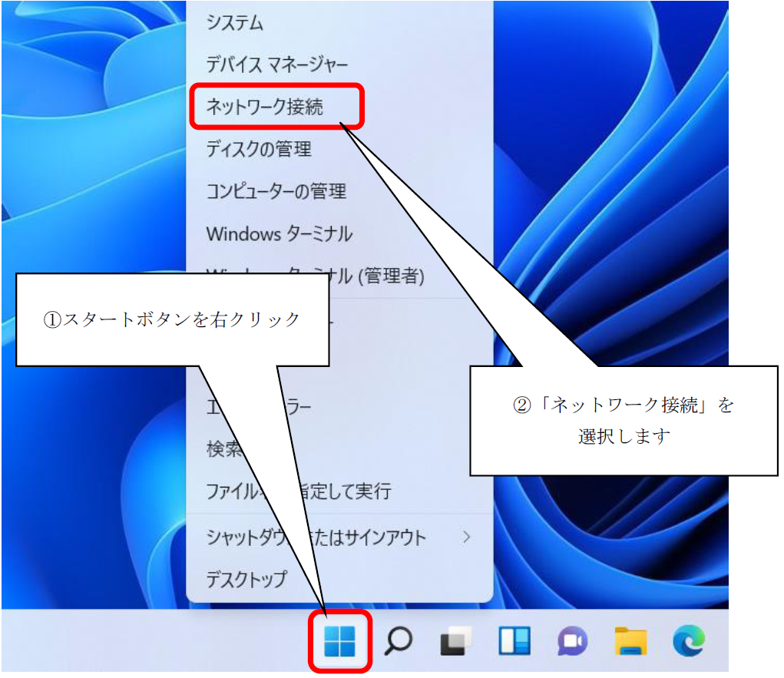Choose デスクトップ at the menu bottom
Image resolution: width=784 pixels, height=678 pixels.
point(246,579)
